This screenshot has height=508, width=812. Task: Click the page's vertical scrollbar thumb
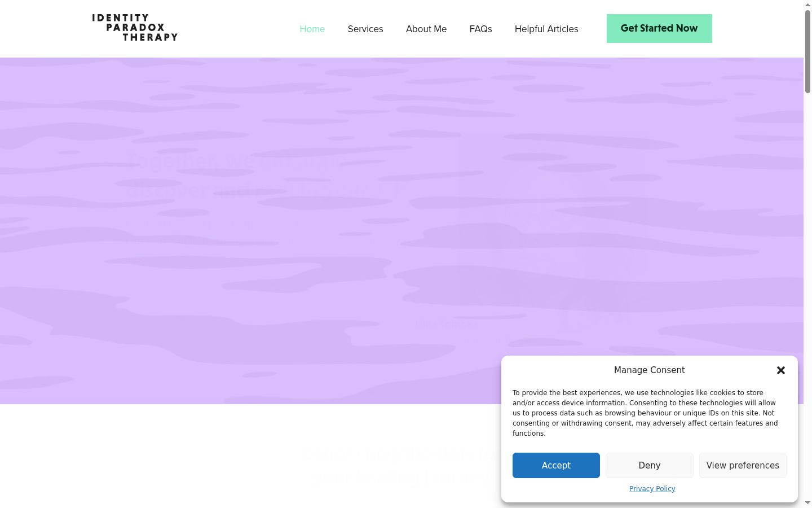tap(807, 51)
